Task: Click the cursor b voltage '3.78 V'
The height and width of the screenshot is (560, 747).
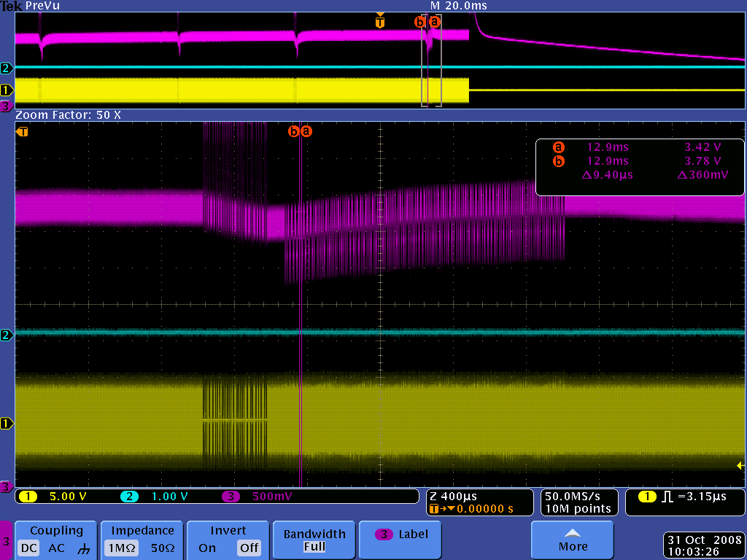Action: [703, 161]
